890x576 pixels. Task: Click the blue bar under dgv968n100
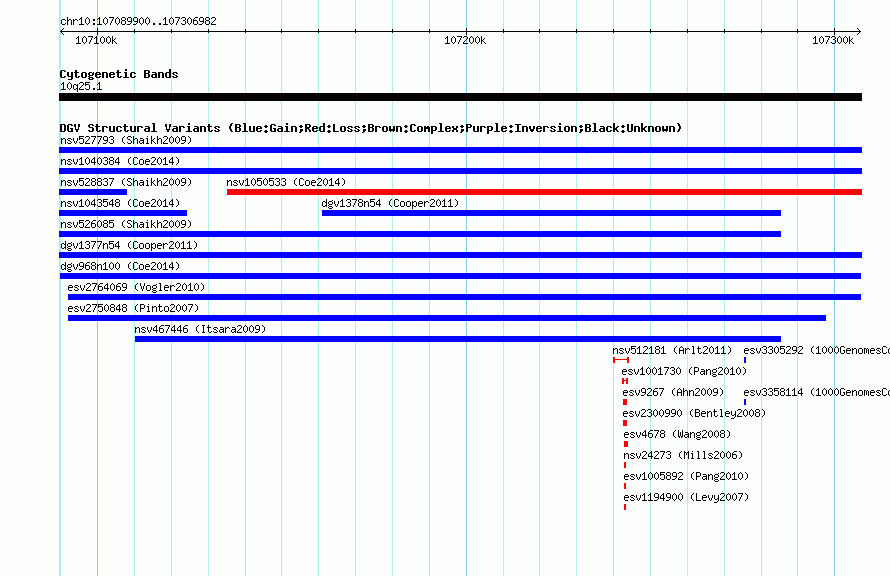pyautogui.click(x=460, y=276)
